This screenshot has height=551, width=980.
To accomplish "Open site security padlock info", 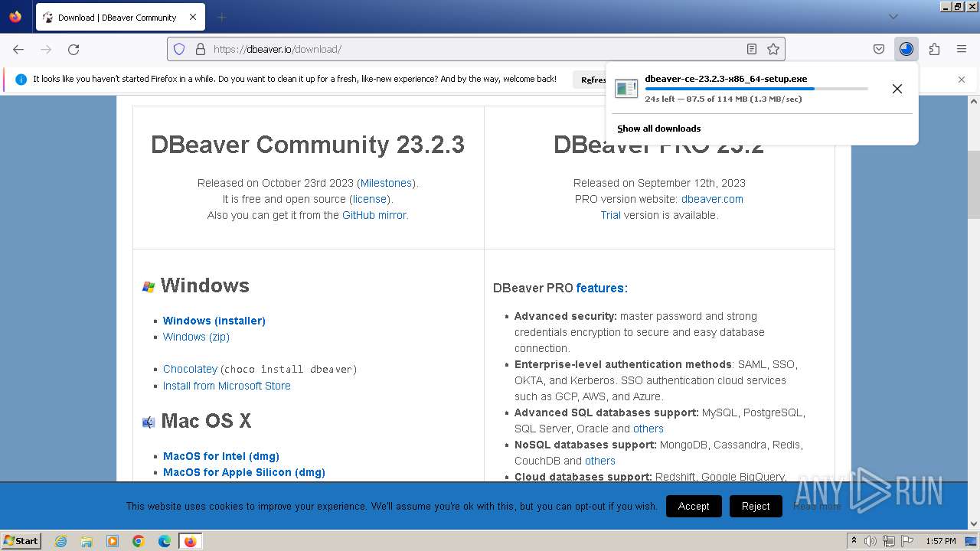I will (x=201, y=49).
